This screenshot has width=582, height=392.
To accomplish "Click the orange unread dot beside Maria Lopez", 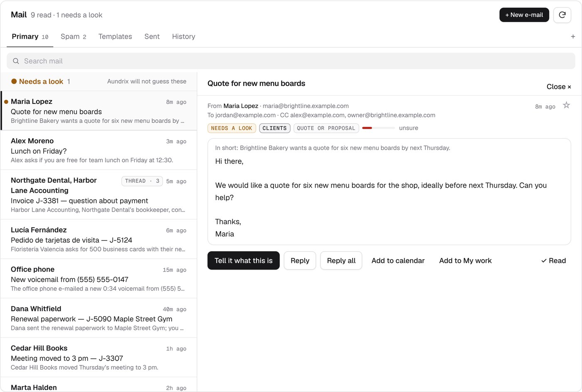I will [x=6, y=102].
